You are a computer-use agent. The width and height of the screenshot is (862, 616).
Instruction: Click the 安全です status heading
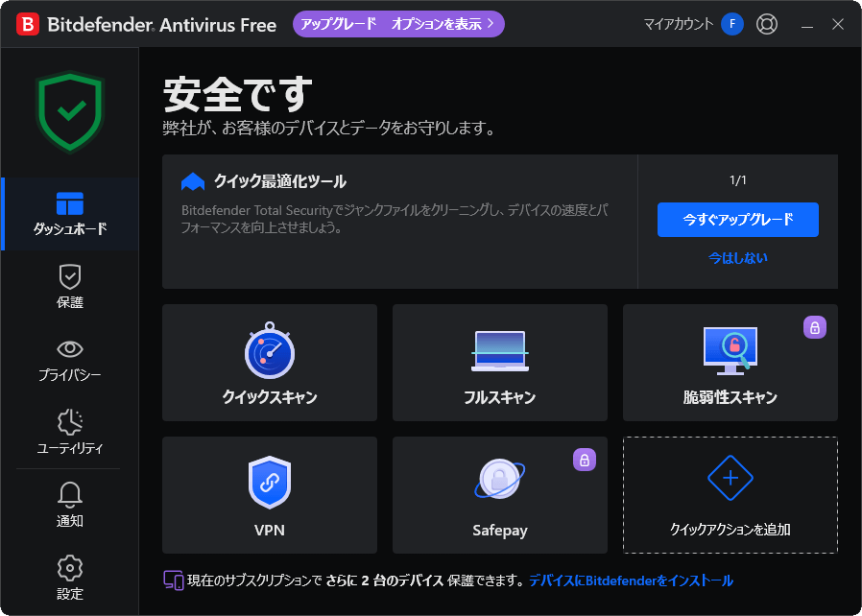(x=237, y=94)
